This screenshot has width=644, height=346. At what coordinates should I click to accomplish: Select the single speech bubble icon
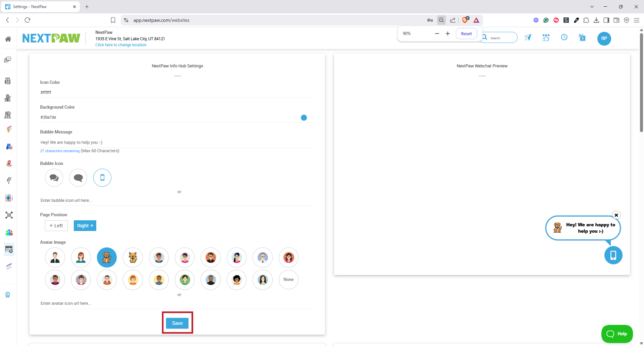pos(78,178)
